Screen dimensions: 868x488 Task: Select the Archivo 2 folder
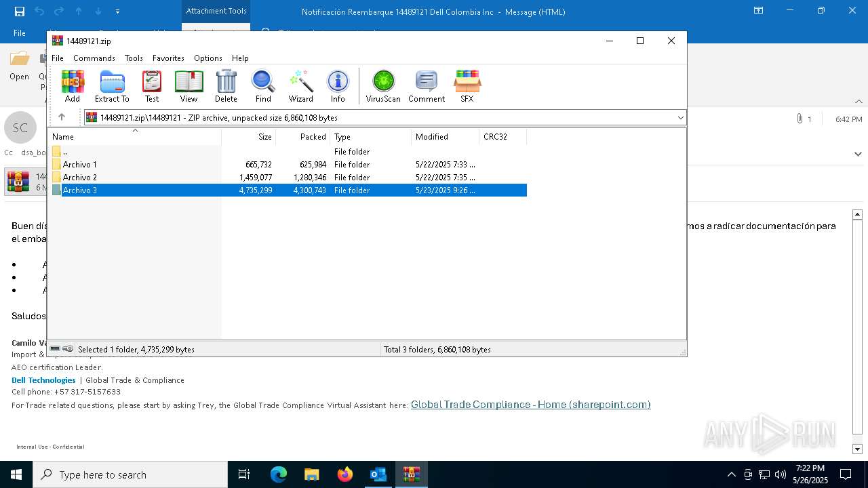pos(289,178)
